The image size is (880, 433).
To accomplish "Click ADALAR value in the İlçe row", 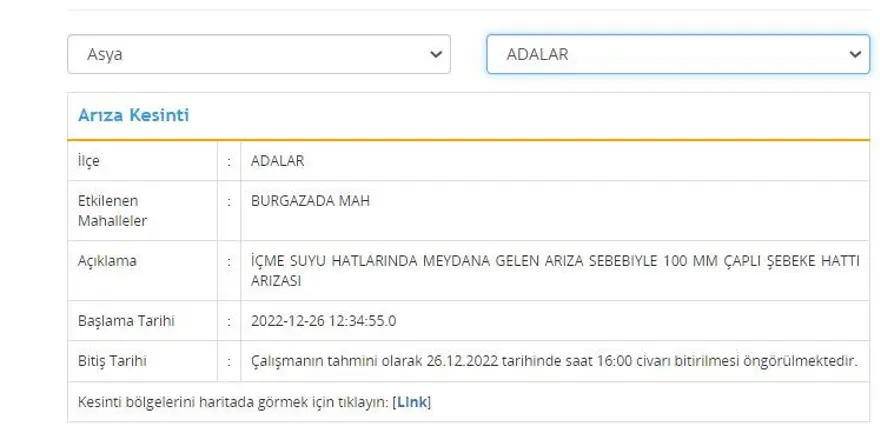I will [278, 161].
